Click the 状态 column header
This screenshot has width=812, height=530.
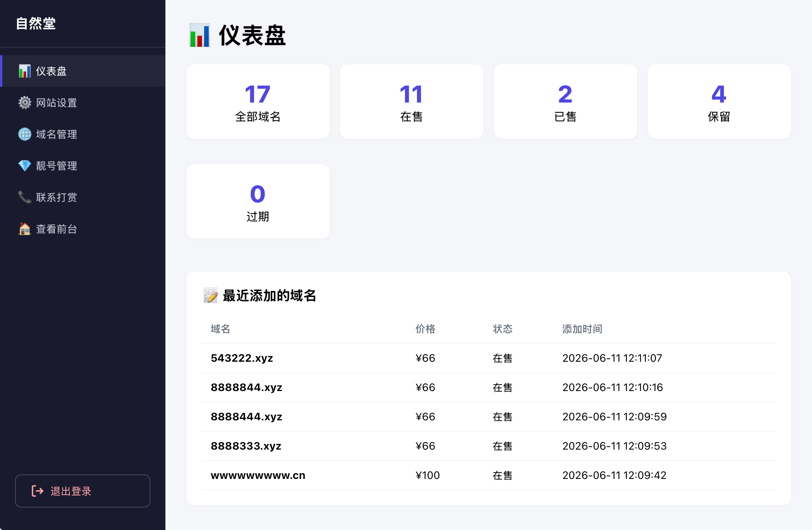pos(503,329)
